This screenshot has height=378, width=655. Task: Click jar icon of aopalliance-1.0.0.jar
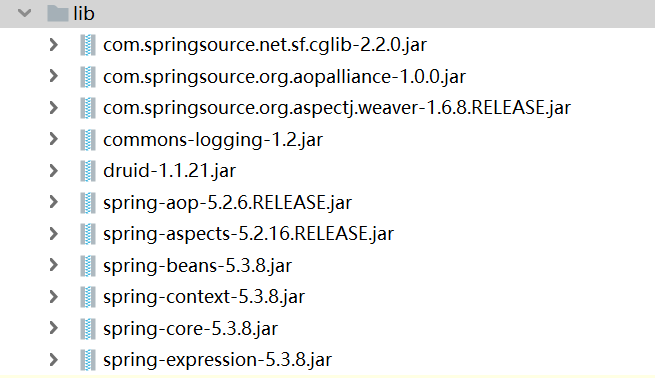click(x=88, y=76)
